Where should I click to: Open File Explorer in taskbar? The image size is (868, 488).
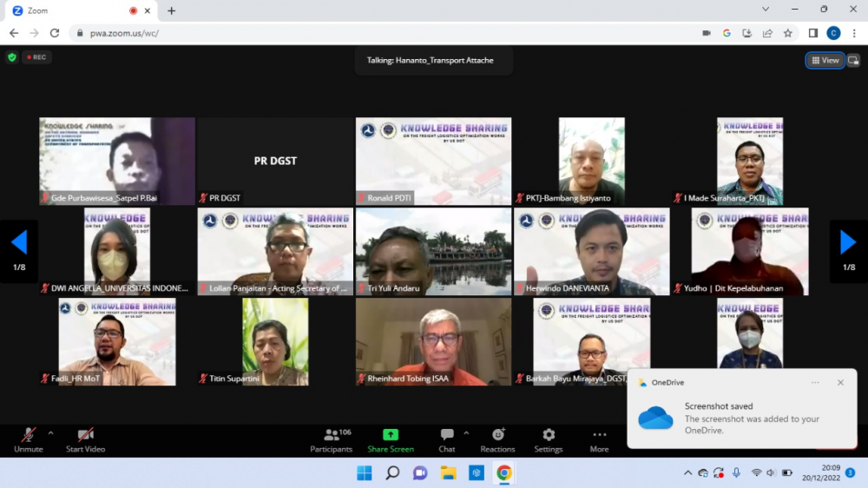(449, 473)
